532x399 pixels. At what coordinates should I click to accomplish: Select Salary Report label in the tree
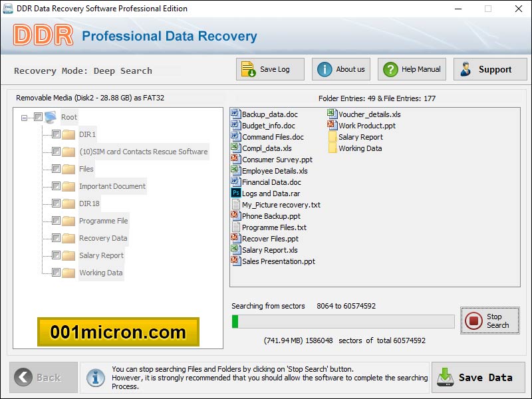[x=102, y=255]
